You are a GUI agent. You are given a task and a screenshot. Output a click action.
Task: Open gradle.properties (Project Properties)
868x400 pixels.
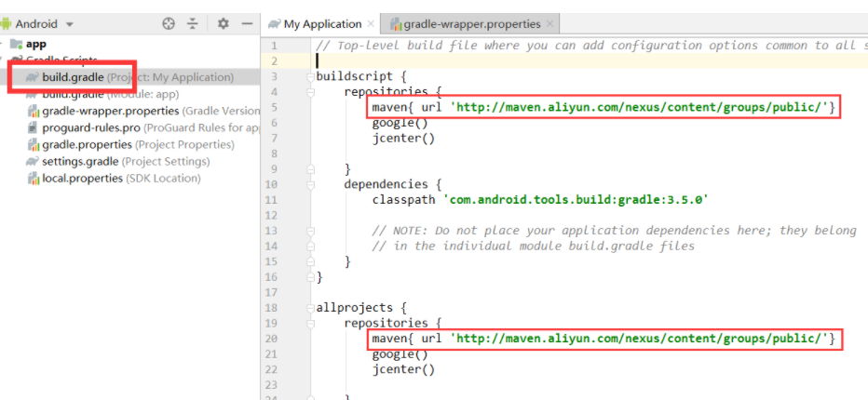coord(130,144)
